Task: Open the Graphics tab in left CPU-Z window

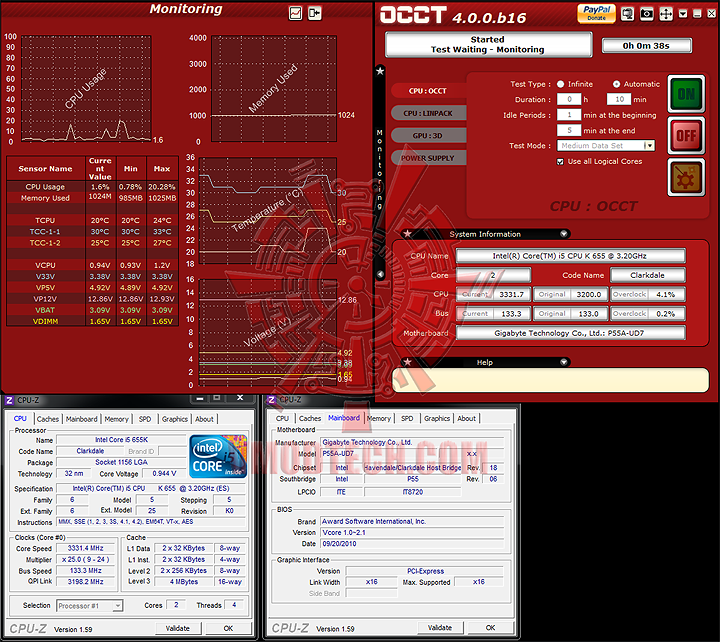Action: (175, 419)
